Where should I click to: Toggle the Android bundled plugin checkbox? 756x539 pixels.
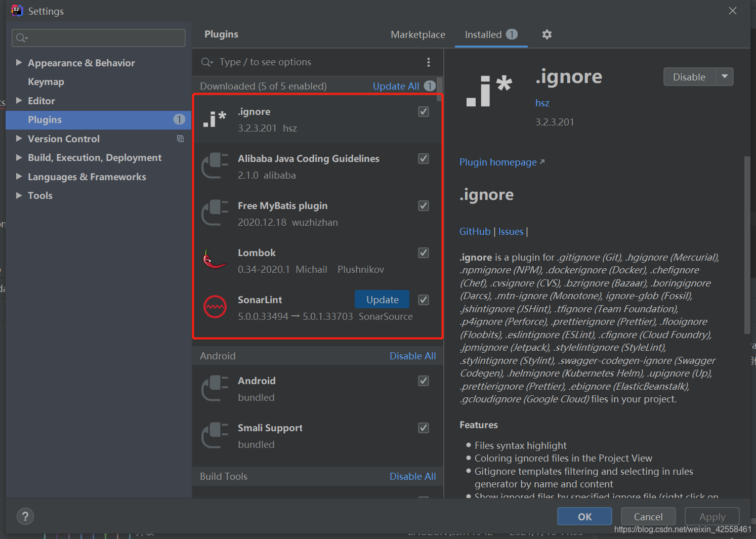424,381
